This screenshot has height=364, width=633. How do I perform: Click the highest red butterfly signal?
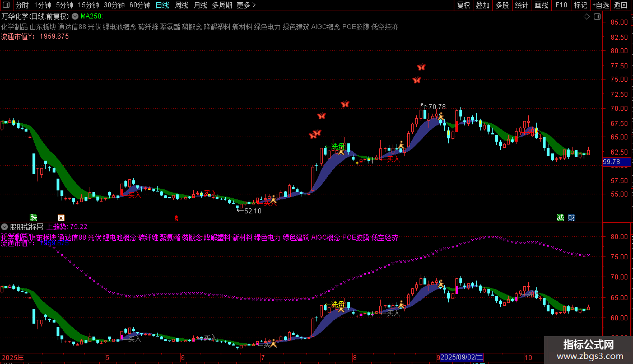click(421, 67)
